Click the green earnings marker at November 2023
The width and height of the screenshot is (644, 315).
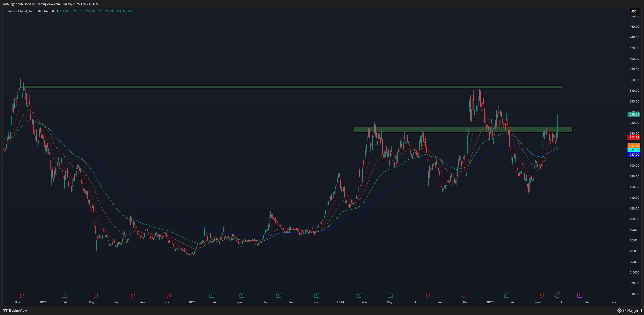[317, 295]
